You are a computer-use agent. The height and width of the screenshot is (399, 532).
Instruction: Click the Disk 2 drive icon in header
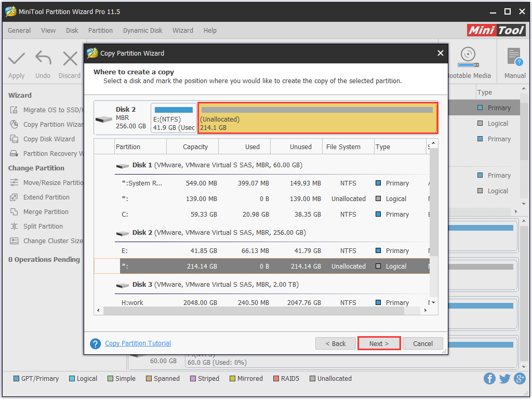pyautogui.click(x=104, y=119)
